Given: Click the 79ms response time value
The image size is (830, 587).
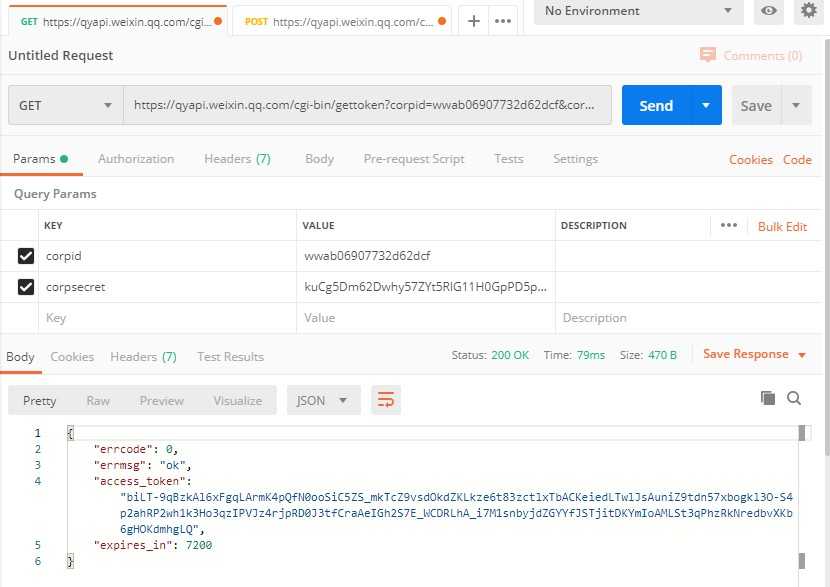Looking at the screenshot, I should click(591, 355).
